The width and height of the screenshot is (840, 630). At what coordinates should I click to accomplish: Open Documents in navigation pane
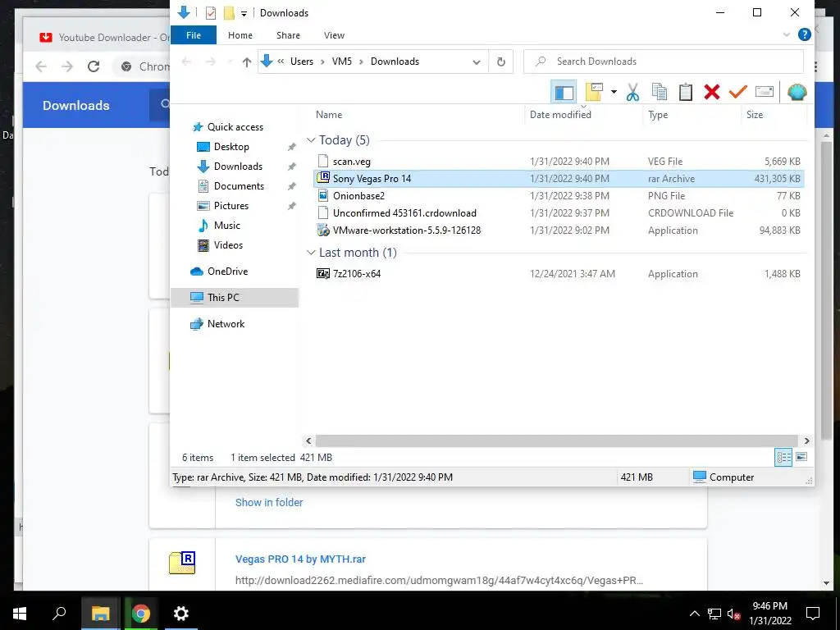(x=239, y=186)
